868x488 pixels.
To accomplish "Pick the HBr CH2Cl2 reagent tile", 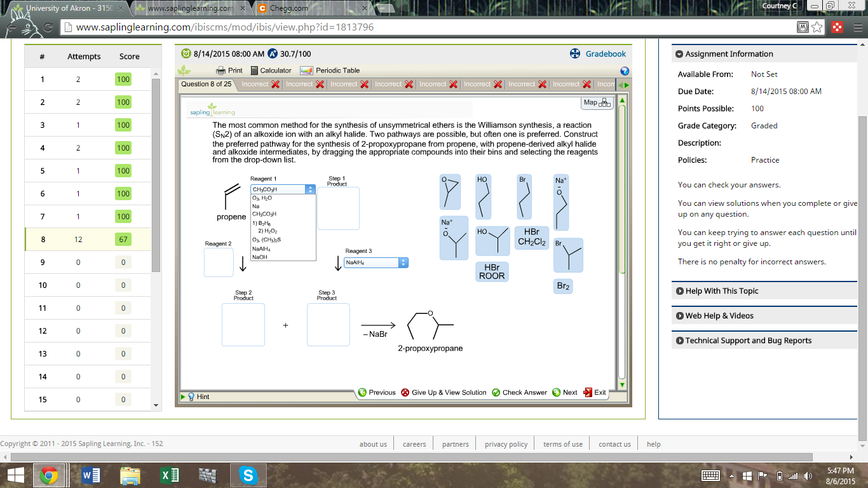I will coord(532,237).
